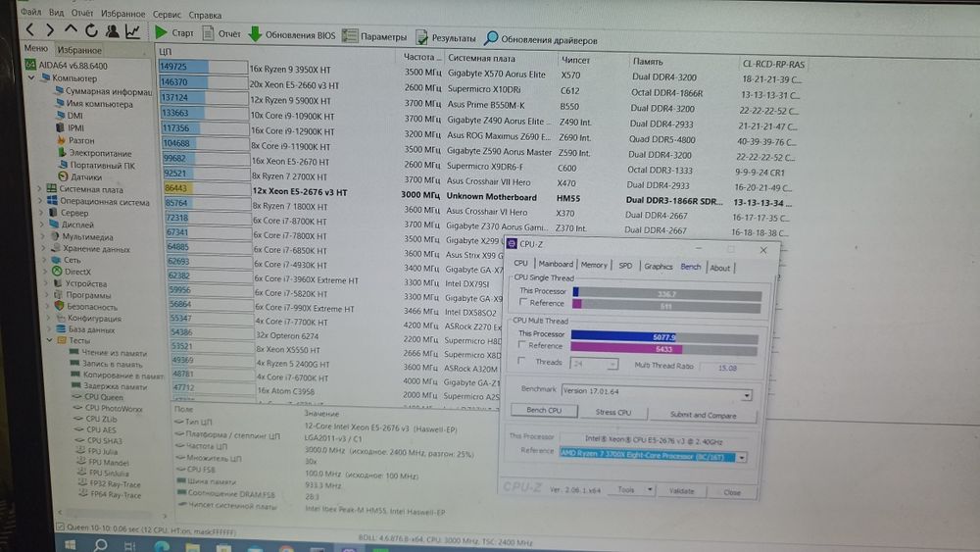Select FPU Julia benchmark test
Screen dimensions: 980x552
point(97,451)
